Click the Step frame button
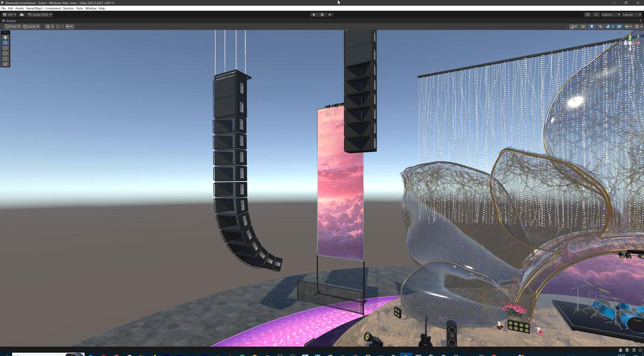644x356 pixels. pyautogui.click(x=330, y=14)
